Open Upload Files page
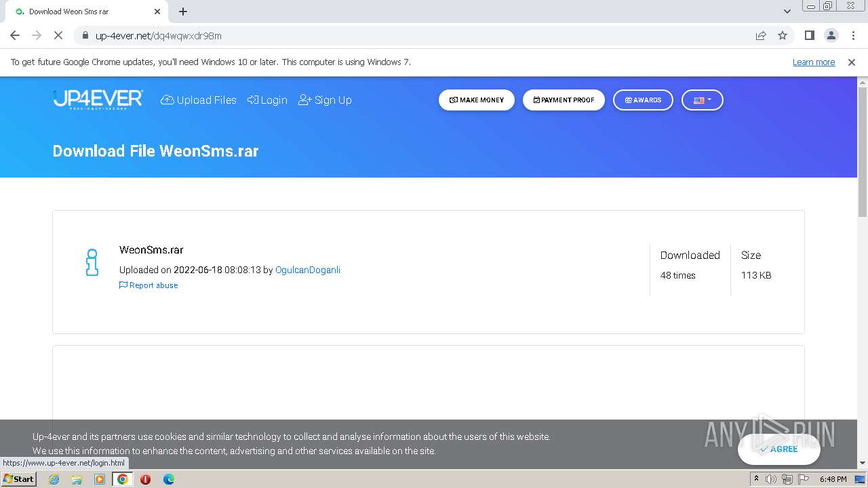This screenshot has width=868, height=488. click(199, 100)
